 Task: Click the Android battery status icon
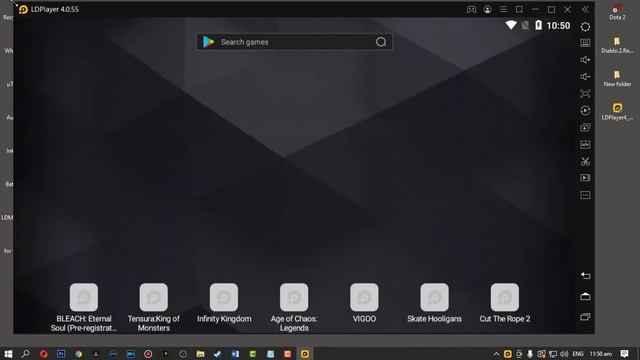point(538,25)
